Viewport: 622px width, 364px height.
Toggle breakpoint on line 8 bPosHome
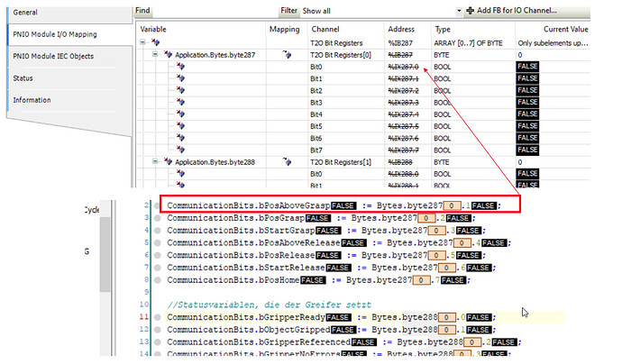158,280
